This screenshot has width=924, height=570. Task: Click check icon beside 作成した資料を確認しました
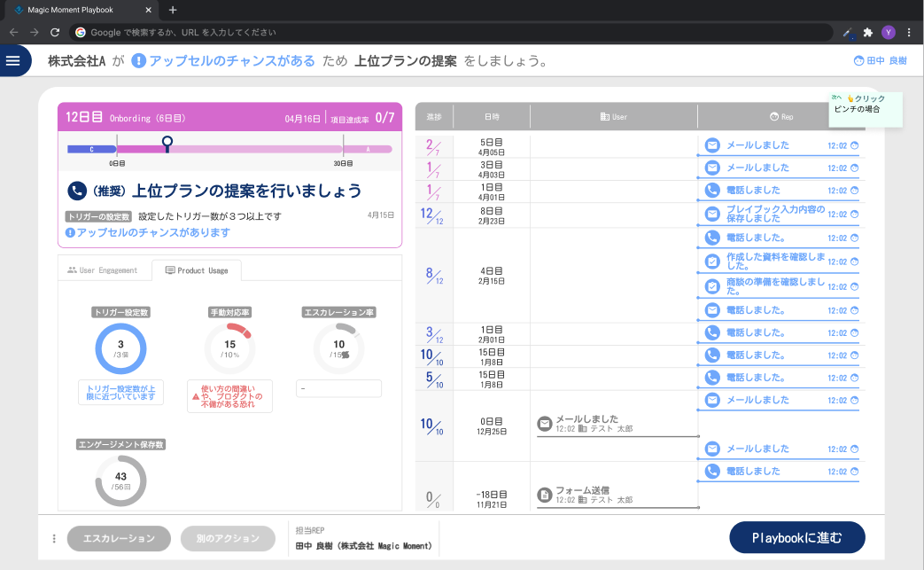[x=712, y=262]
